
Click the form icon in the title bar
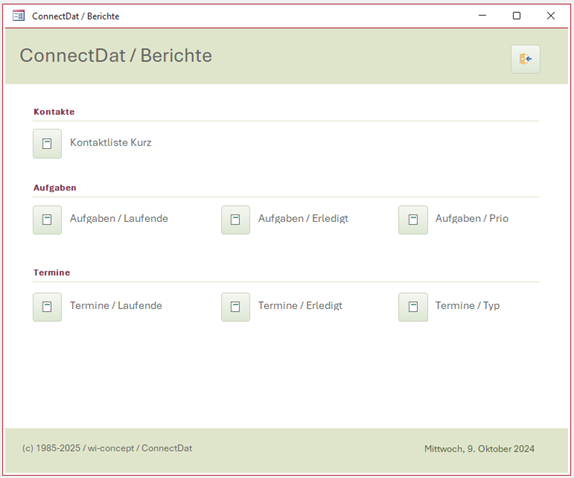(x=18, y=16)
